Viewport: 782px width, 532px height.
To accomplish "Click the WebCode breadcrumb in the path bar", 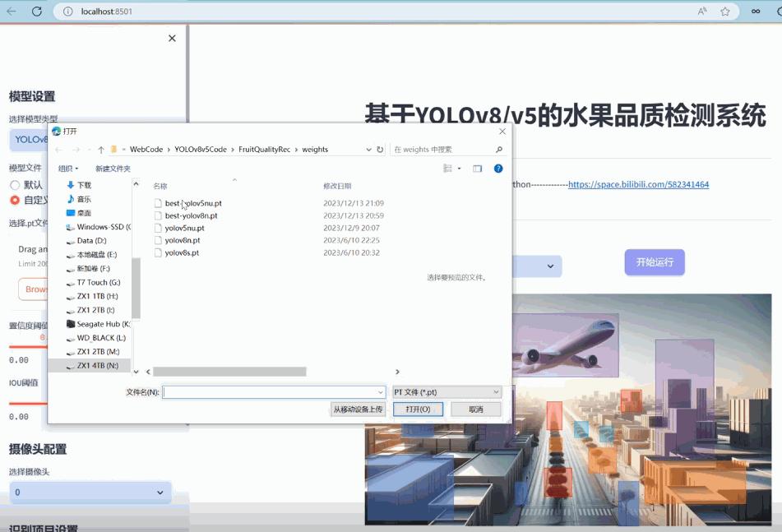I will [145, 149].
